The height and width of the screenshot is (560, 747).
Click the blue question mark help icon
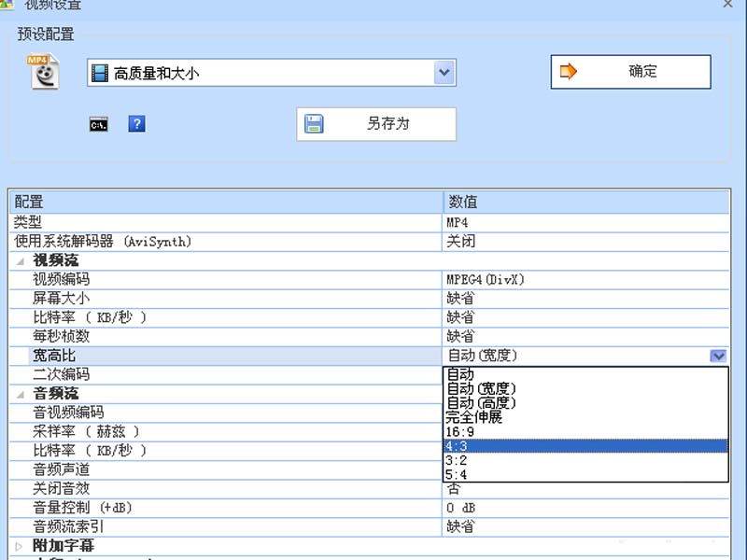point(136,123)
